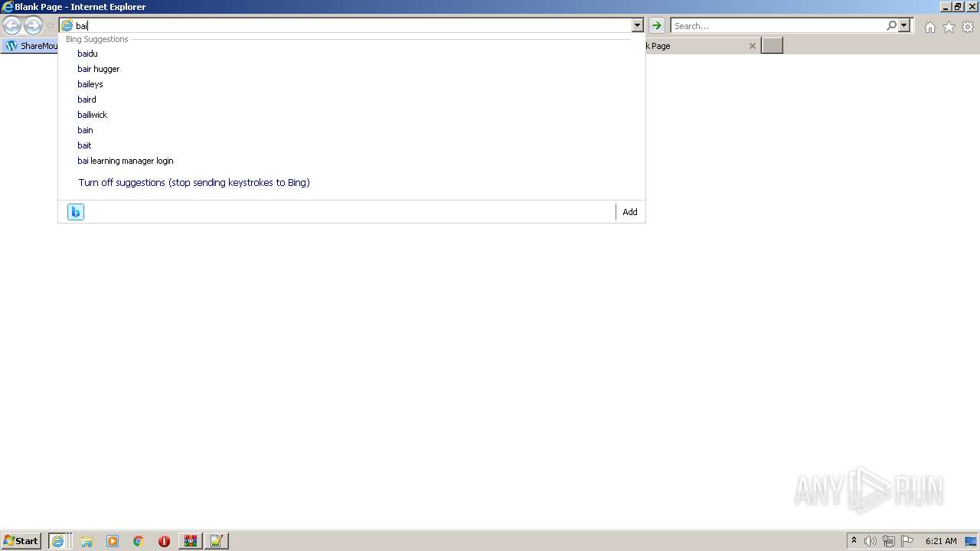Click in the address bar containing 'bai'
Viewport: 980px width, 551px height.
click(352, 26)
